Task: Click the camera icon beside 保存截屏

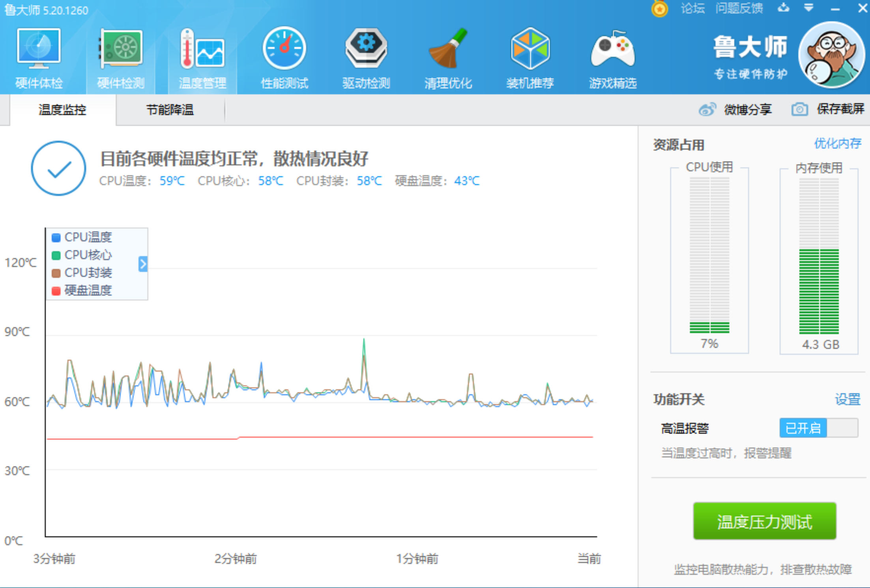Action: [x=799, y=109]
